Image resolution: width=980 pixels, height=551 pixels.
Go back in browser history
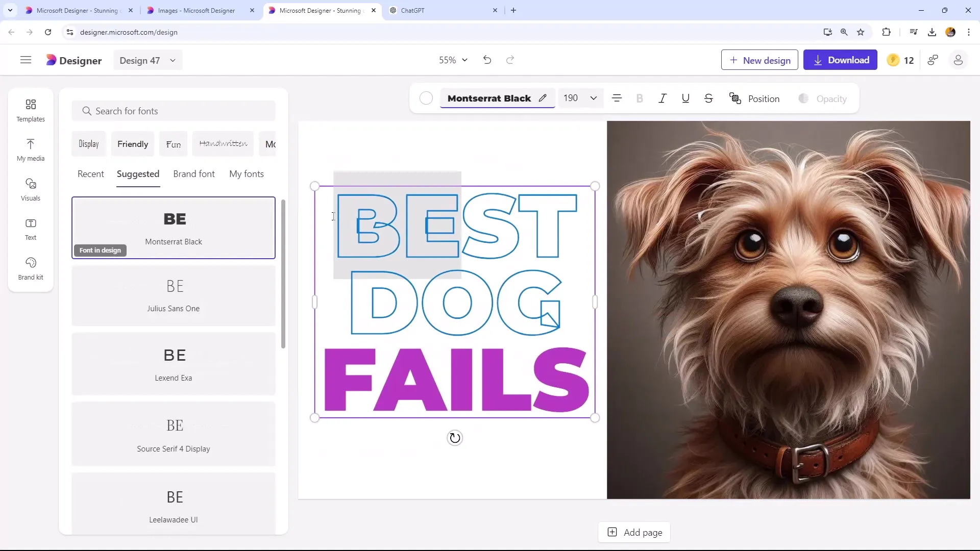click(11, 32)
